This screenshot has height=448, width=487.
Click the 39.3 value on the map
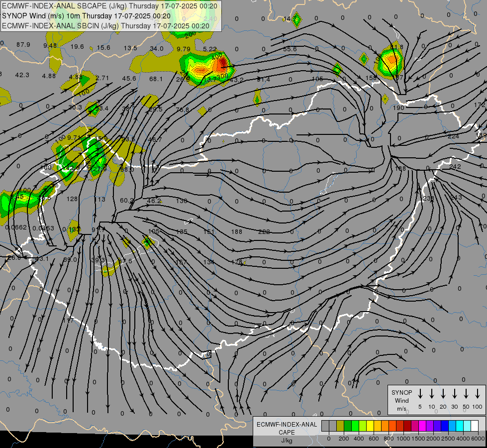tap(98, 260)
